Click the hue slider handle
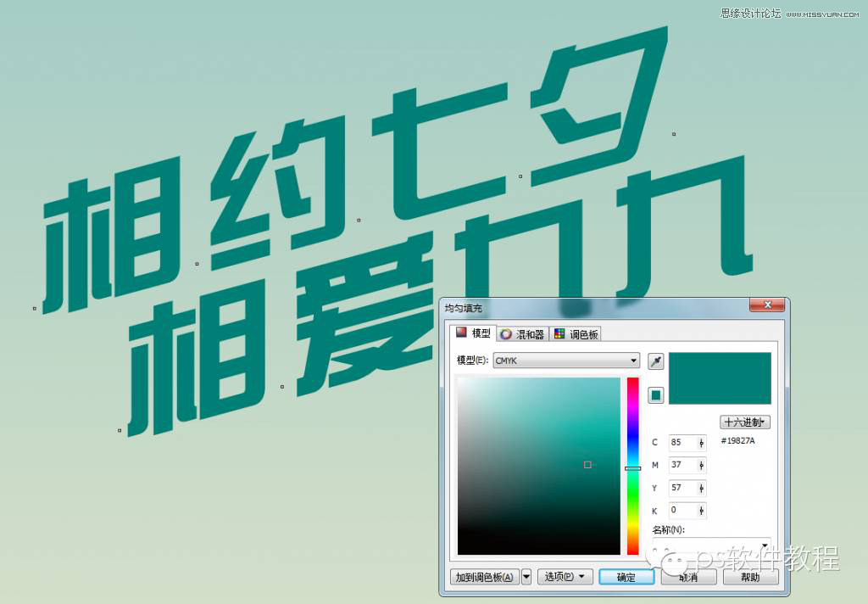This screenshot has width=868, height=604. point(632,467)
